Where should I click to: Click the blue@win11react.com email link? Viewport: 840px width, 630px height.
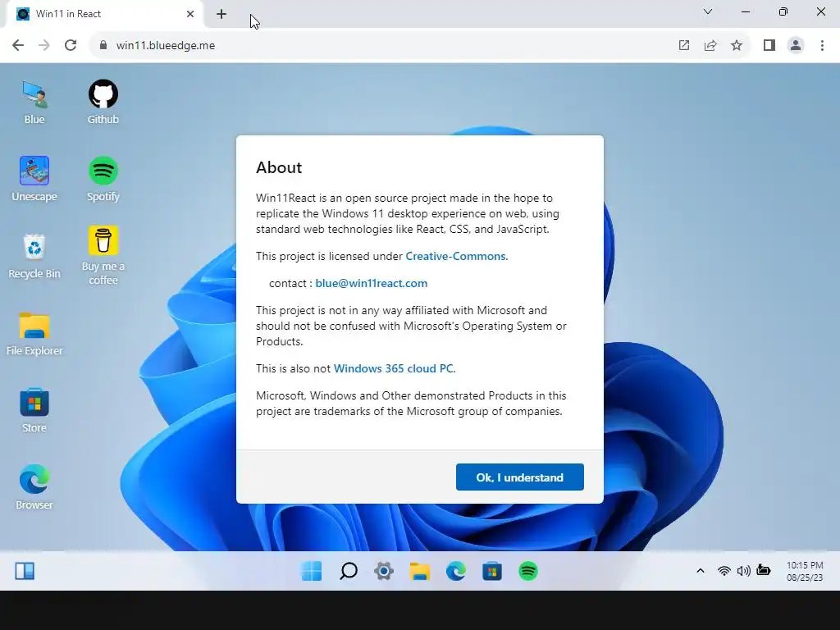click(x=372, y=283)
